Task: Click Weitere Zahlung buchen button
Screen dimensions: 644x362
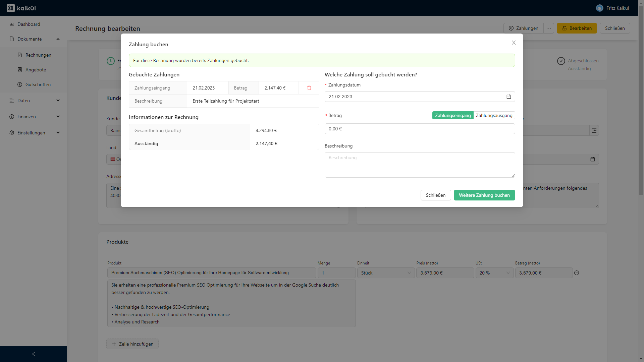Action: (x=484, y=195)
